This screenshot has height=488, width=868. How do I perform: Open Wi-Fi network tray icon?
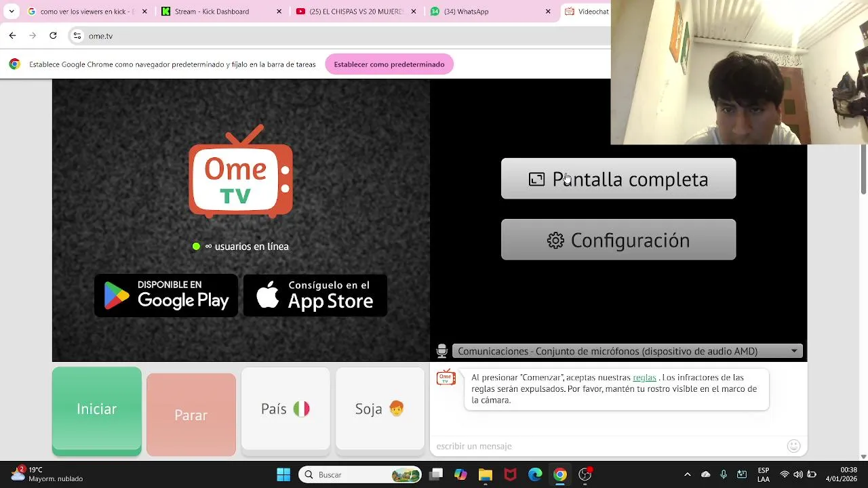(x=785, y=474)
